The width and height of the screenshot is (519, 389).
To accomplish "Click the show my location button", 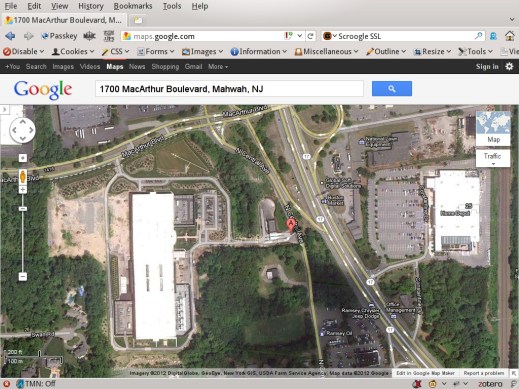I will 23,158.
